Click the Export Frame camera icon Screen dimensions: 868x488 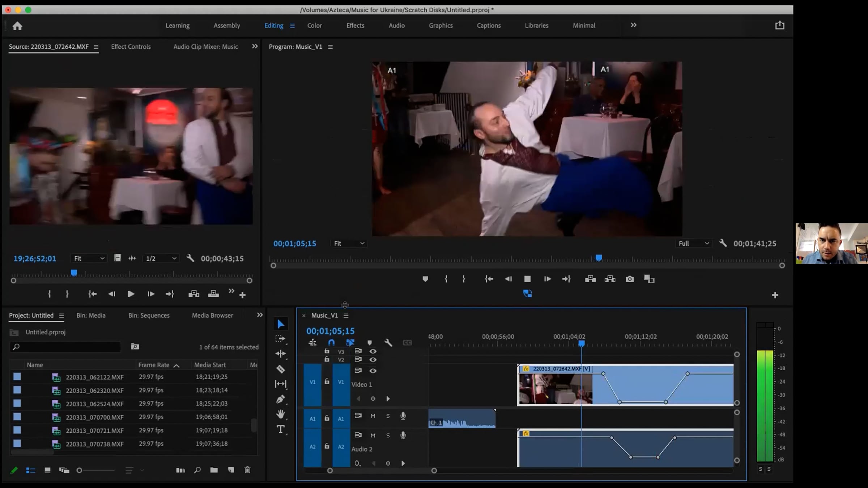630,279
